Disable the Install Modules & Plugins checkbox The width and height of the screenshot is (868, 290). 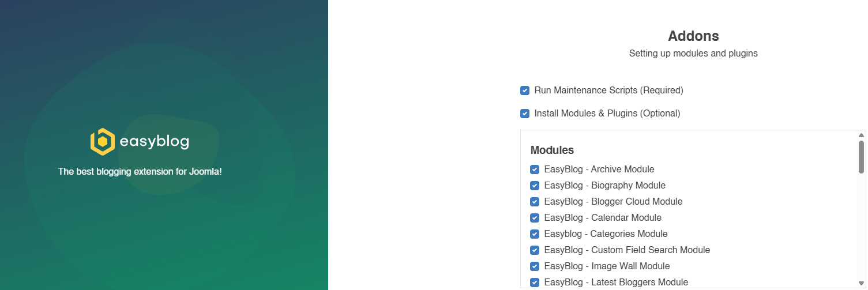(525, 114)
